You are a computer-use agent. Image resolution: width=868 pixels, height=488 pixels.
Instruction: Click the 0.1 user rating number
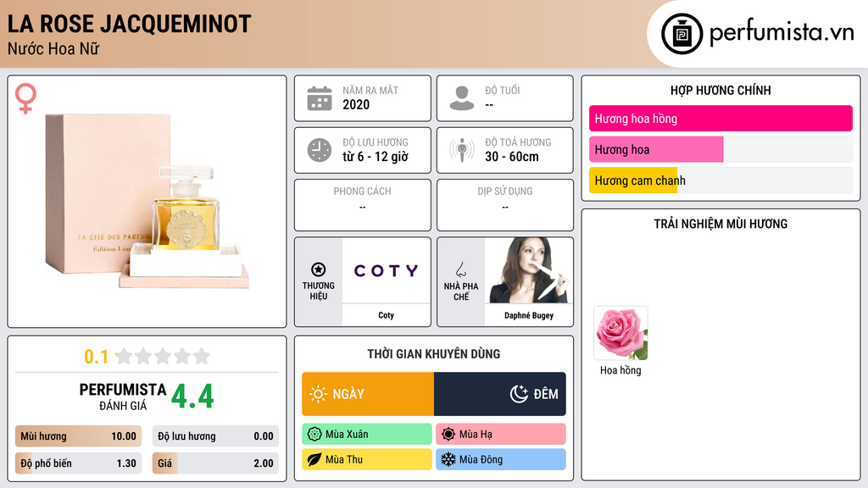tap(96, 357)
